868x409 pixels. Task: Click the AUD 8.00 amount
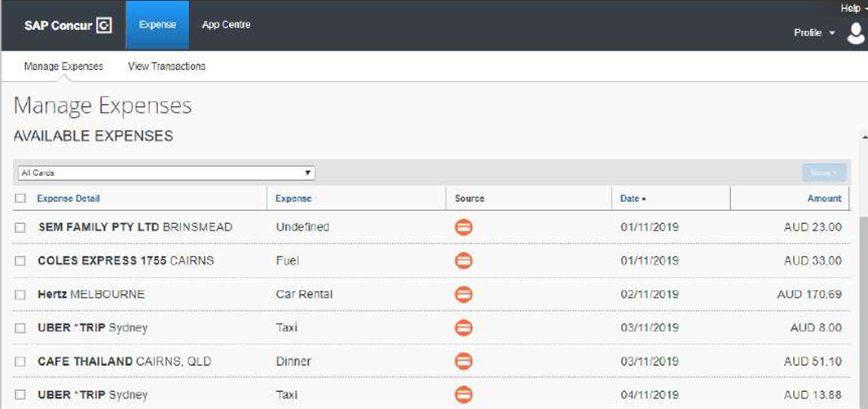coord(816,328)
